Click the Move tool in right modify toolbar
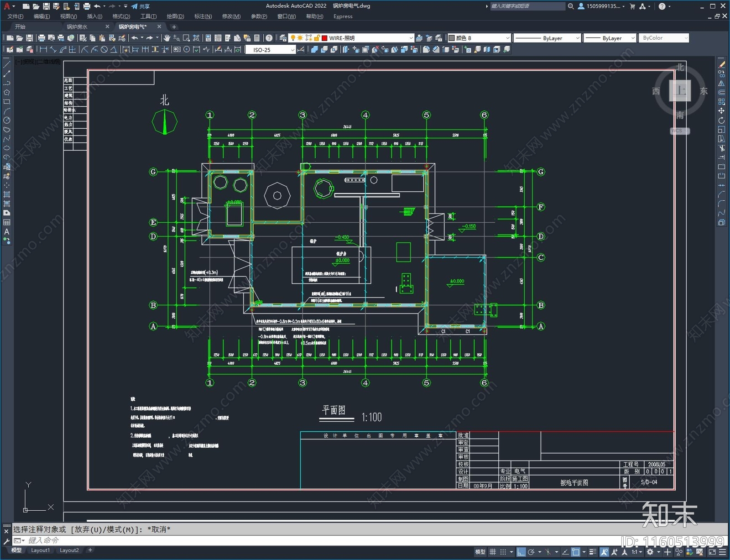The image size is (730, 560). (721, 111)
